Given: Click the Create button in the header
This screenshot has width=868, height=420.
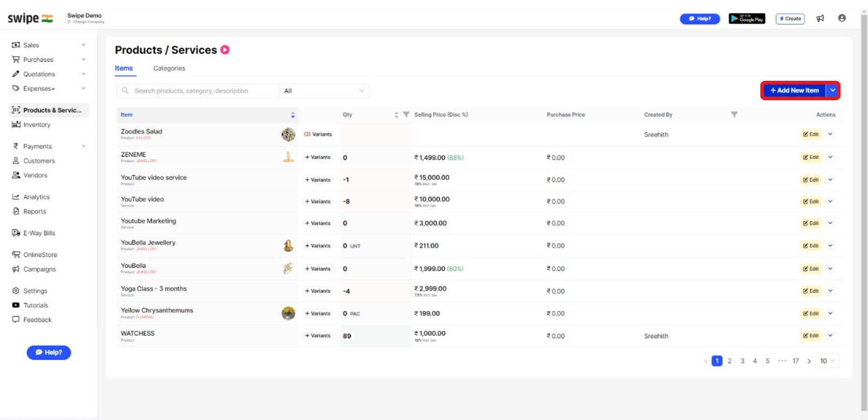Looking at the screenshot, I should click(x=790, y=19).
